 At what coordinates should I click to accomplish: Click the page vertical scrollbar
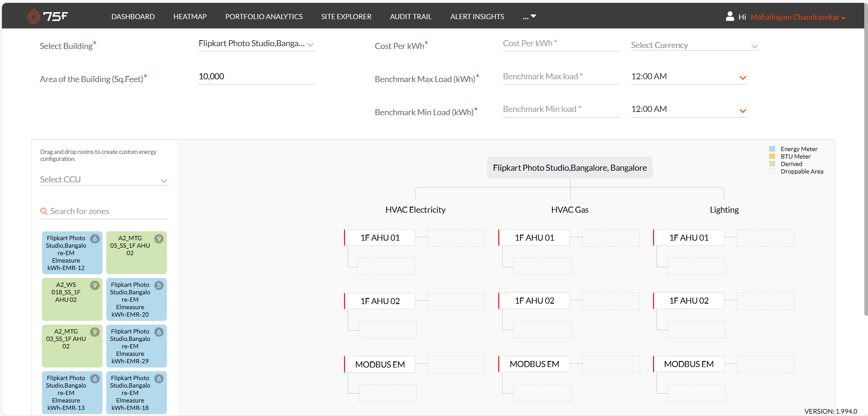point(866,159)
